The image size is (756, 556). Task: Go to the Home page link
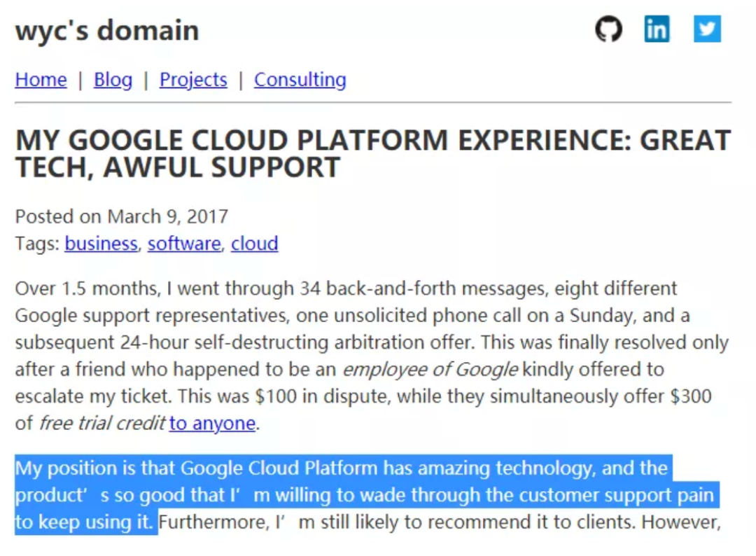41,80
